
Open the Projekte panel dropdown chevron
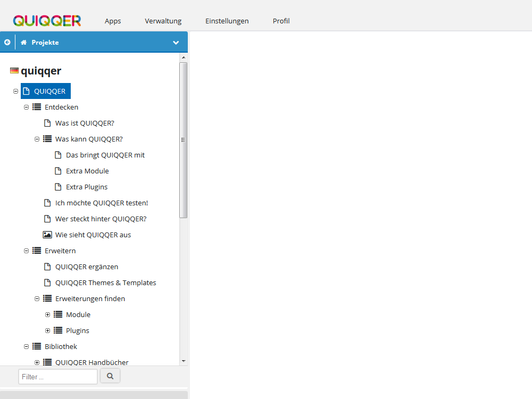click(x=176, y=43)
